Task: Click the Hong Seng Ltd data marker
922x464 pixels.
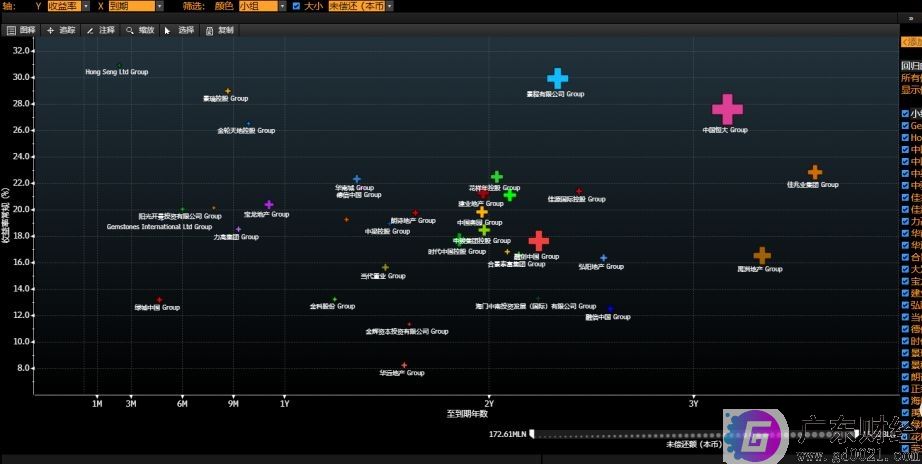Action: pos(119,65)
